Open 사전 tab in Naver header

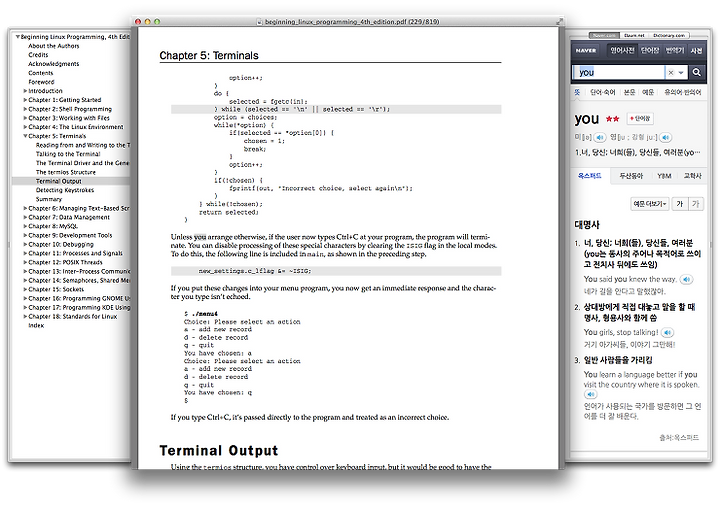click(x=697, y=51)
